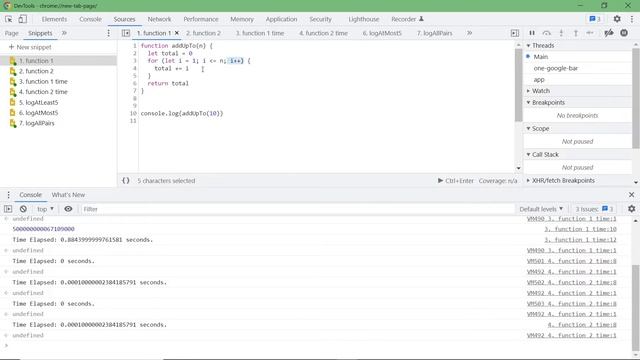This screenshot has height=360, width=640.
Task: Click the 3 Issues link in console toolbar
Action: pos(594,209)
